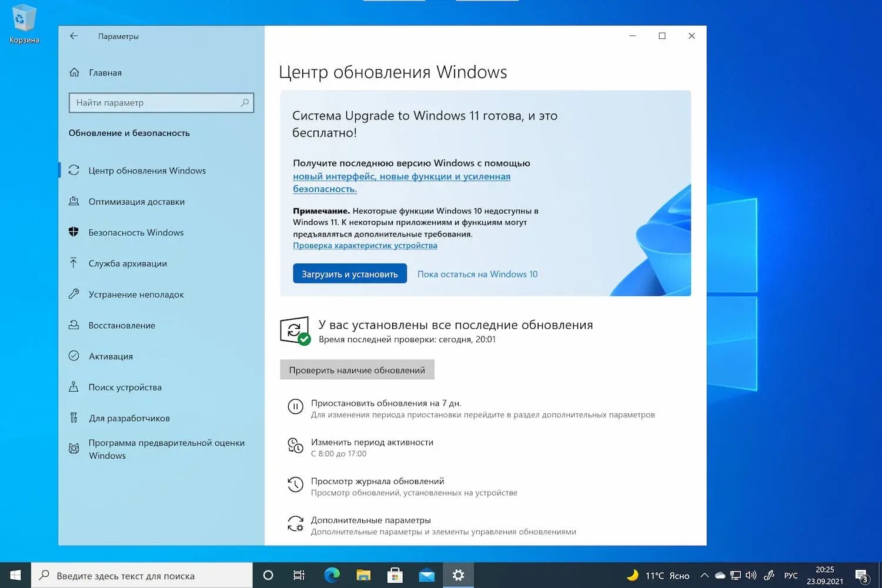
Task: Open Mail app from taskbar
Action: point(426,575)
